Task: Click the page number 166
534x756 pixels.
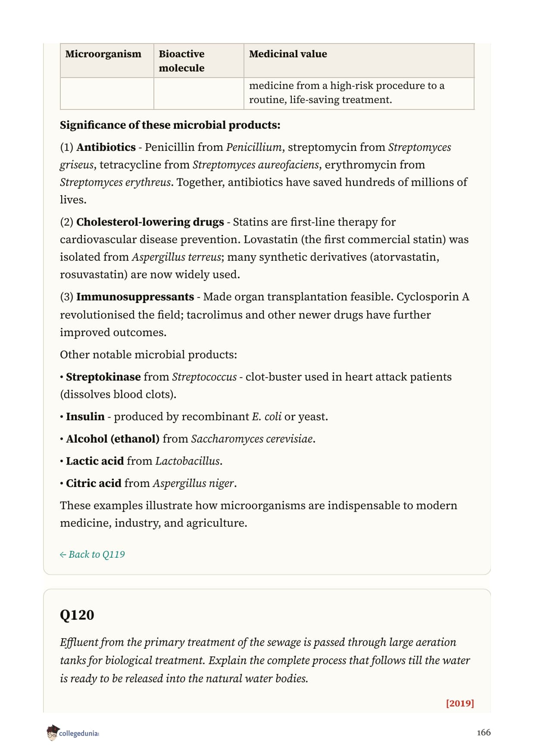Action: (484, 732)
